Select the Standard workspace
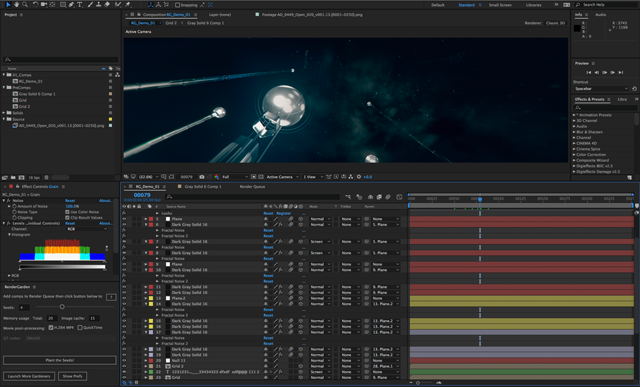The image size is (640, 387). 466,5
